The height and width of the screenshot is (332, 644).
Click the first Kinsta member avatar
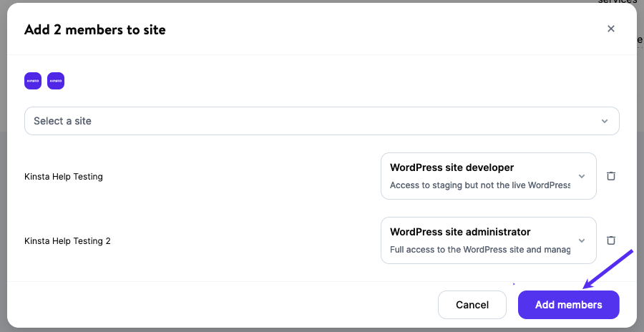(33, 81)
